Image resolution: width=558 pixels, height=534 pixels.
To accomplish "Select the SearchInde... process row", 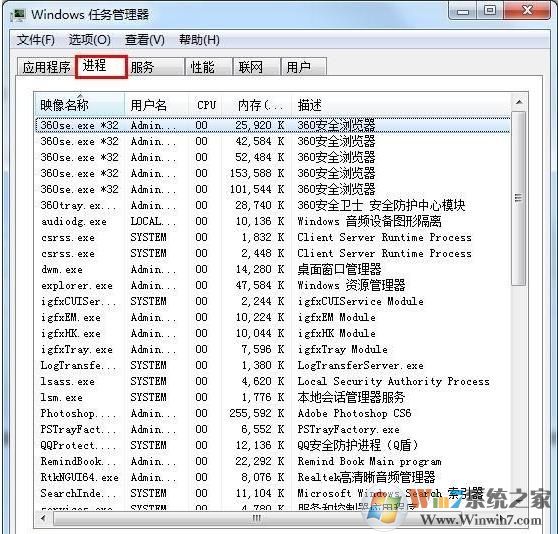I will click(273, 493).
